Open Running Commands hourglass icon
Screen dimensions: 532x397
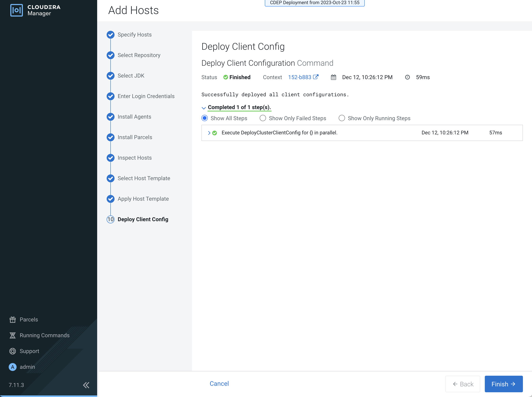click(x=12, y=335)
